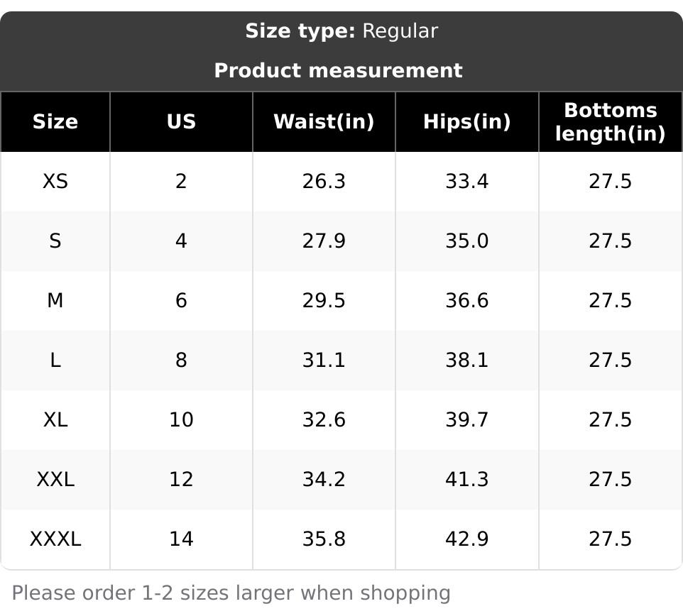This screenshot has height=616, width=683.
Task: Select US size 2 cell
Action: pyautogui.click(x=181, y=182)
